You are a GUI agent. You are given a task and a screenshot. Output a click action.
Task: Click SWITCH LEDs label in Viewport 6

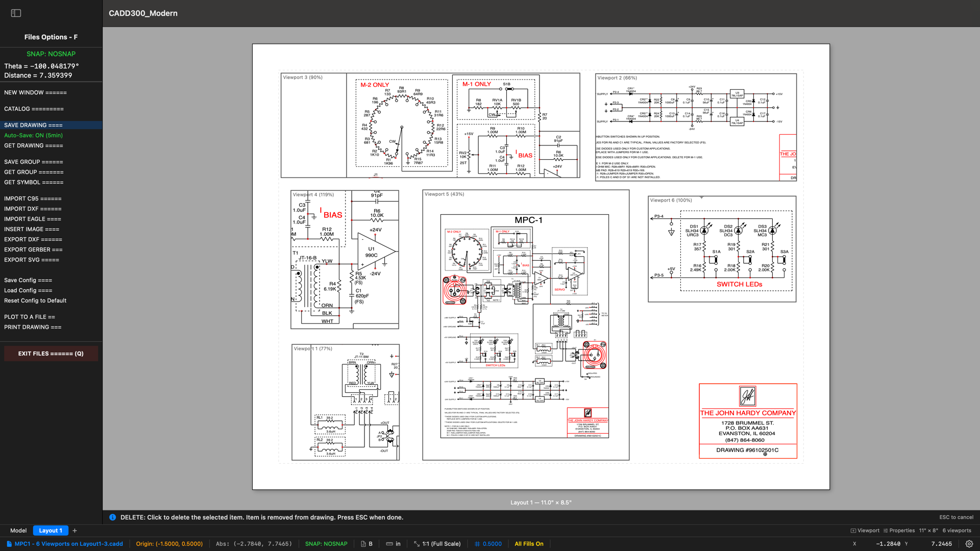pyautogui.click(x=739, y=284)
